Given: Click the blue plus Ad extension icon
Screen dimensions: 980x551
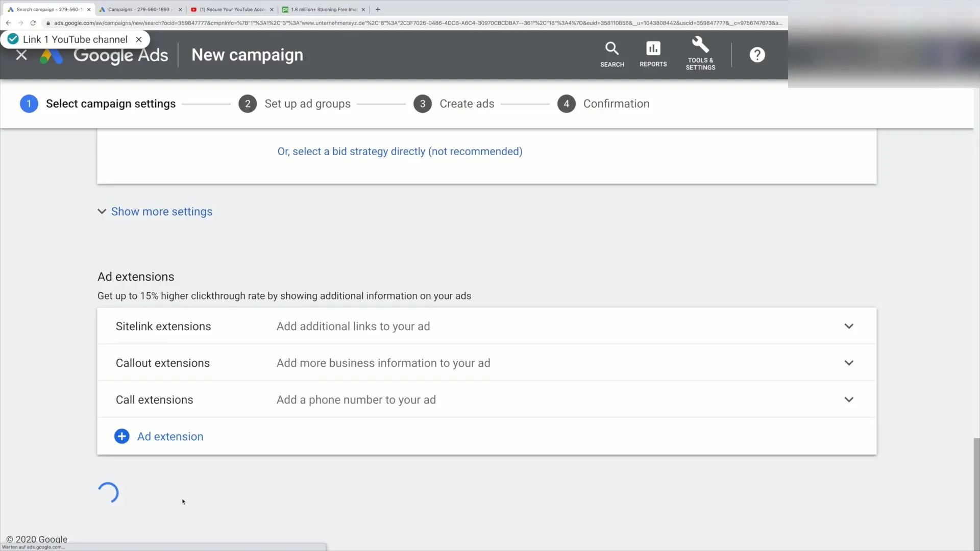Looking at the screenshot, I should (122, 436).
